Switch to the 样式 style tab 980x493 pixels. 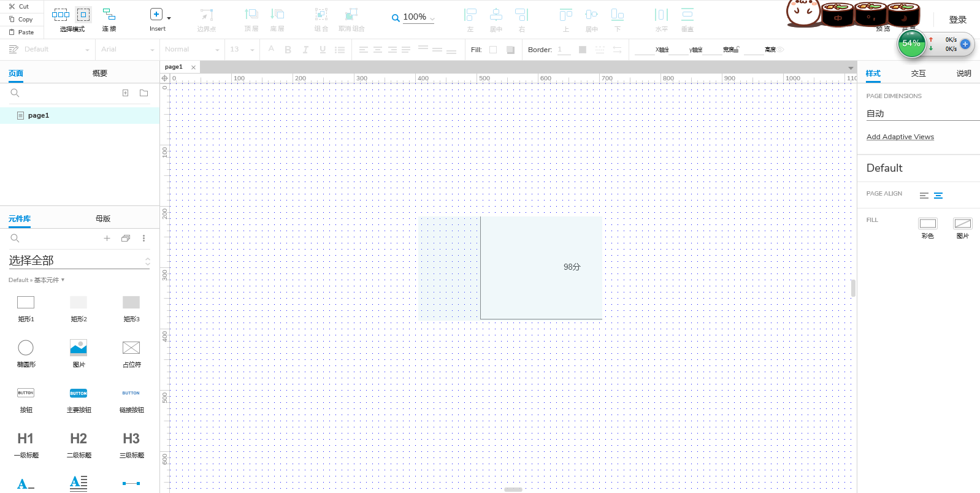tap(873, 74)
